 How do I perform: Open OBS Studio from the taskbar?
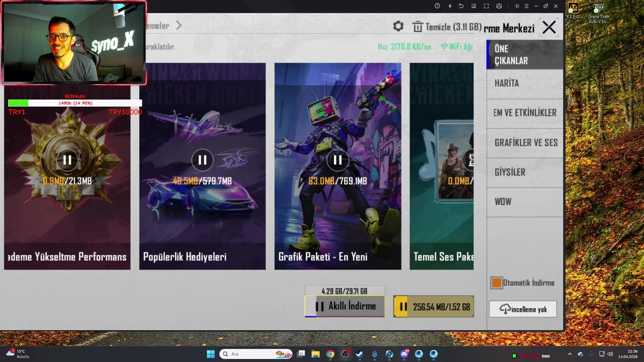(345, 354)
